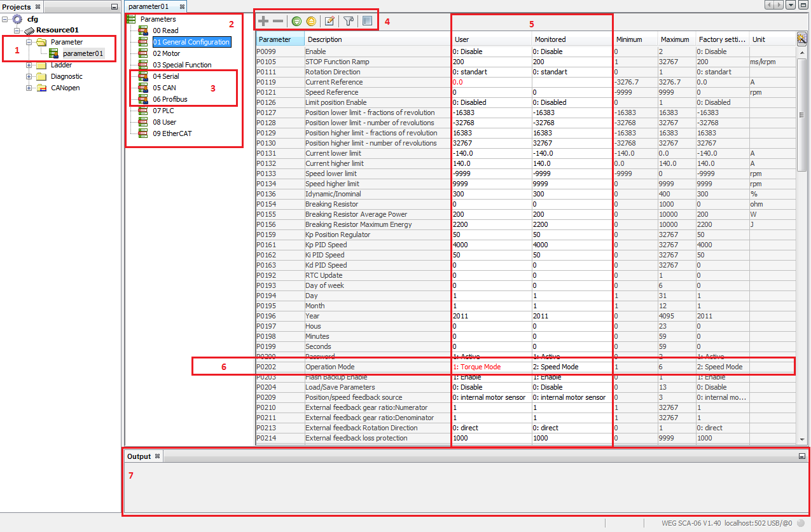Remove selected parameter using the minus icon
811x532 pixels.
pyautogui.click(x=277, y=20)
